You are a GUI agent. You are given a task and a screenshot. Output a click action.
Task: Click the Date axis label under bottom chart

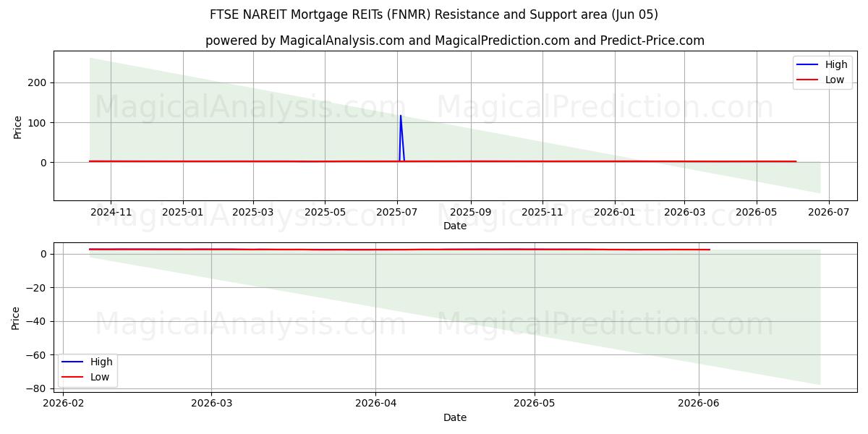[x=455, y=417]
